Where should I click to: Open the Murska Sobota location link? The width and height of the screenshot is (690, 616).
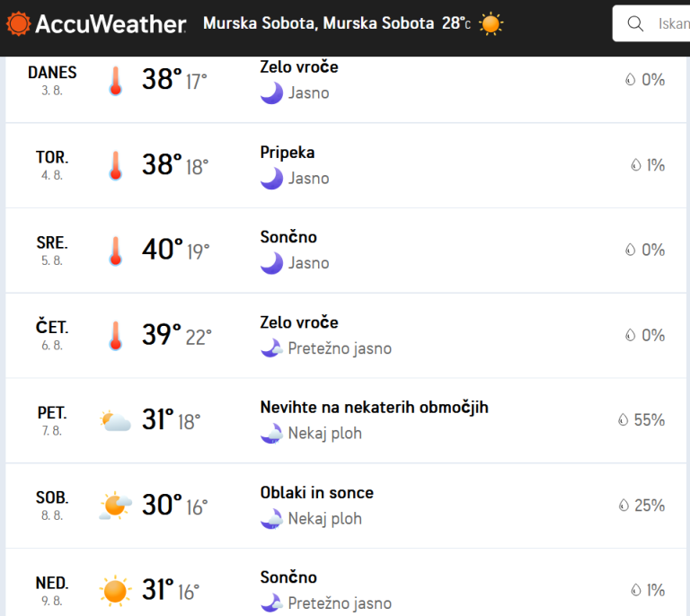click(x=319, y=23)
